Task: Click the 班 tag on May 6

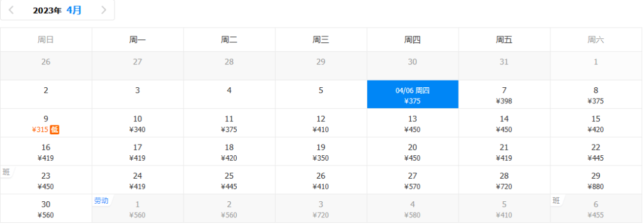Action: (x=556, y=201)
